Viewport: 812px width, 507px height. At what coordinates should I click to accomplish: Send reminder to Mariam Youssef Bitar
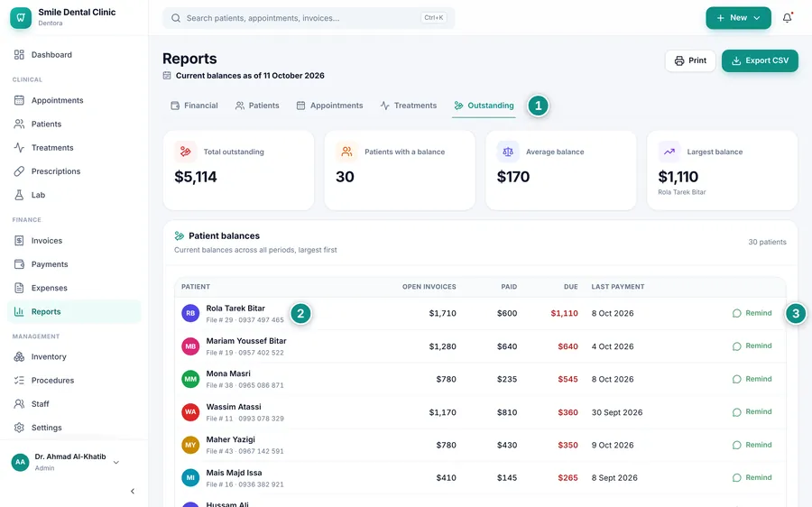coord(752,346)
